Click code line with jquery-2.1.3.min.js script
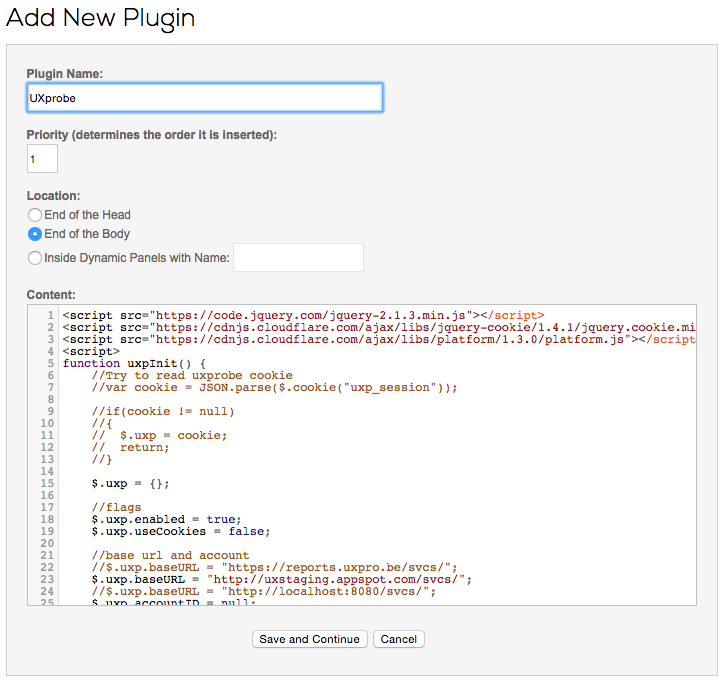This screenshot has height=683, width=725. [303, 315]
